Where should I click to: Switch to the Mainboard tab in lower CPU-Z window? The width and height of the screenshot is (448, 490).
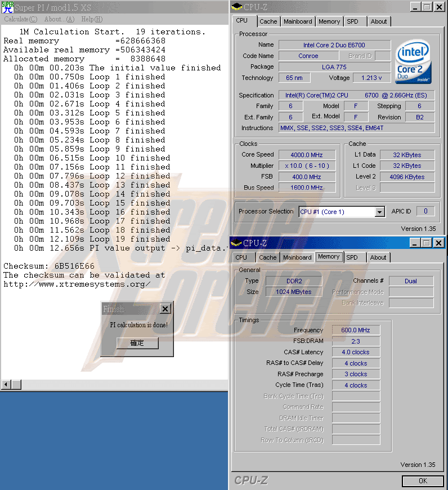click(297, 257)
